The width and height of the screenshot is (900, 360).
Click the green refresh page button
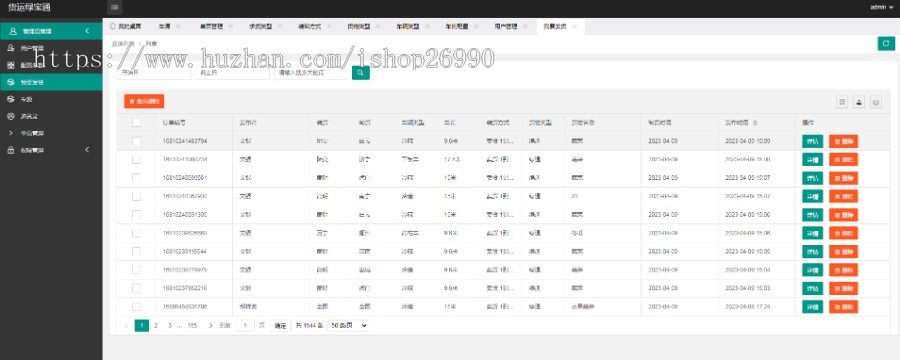click(x=886, y=43)
